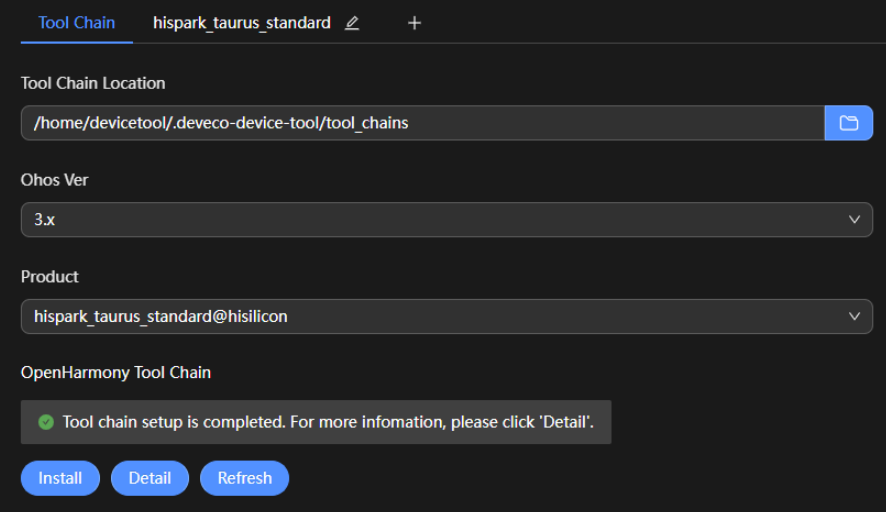Expand the Product hispark_taurus_standard@hisilicon dropdown
This screenshot has width=886, height=512.
click(446, 316)
